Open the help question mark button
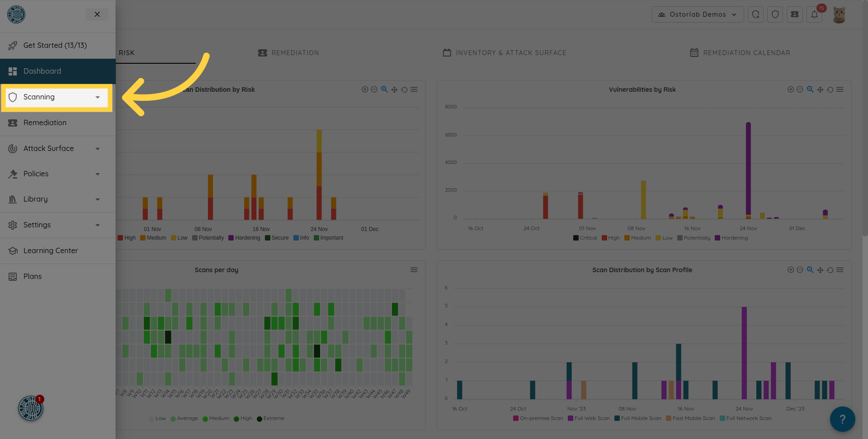The height and width of the screenshot is (439, 868). [x=842, y=419]
